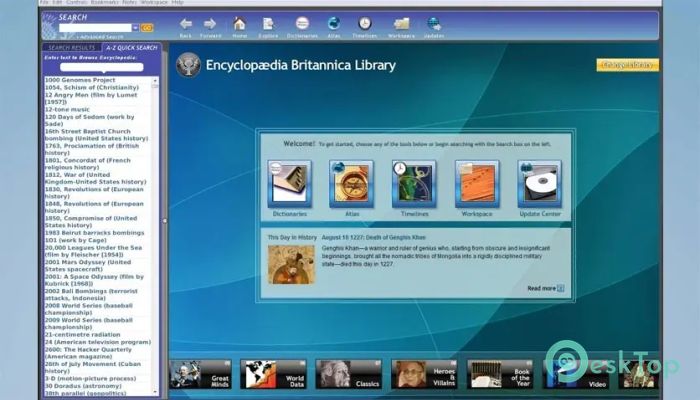Open the Video feature tile
This screenshot has height=400, width=700.
point(575,374)
